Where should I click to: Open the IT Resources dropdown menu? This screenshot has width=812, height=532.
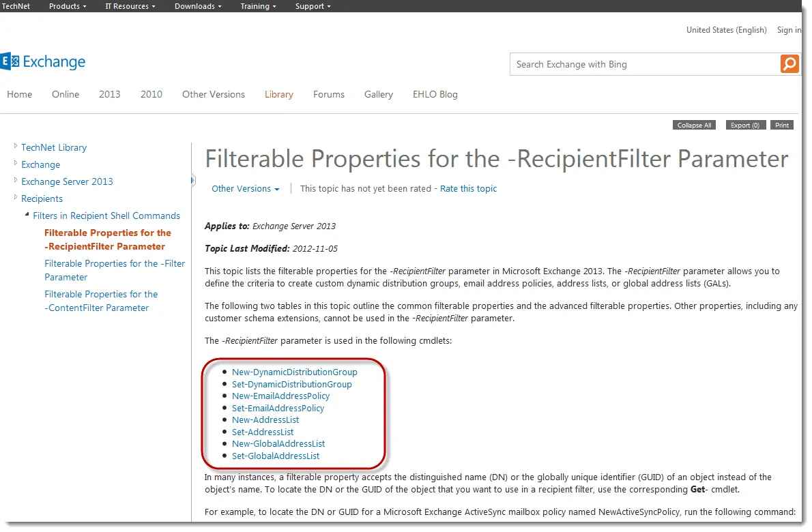coord(130,6)
